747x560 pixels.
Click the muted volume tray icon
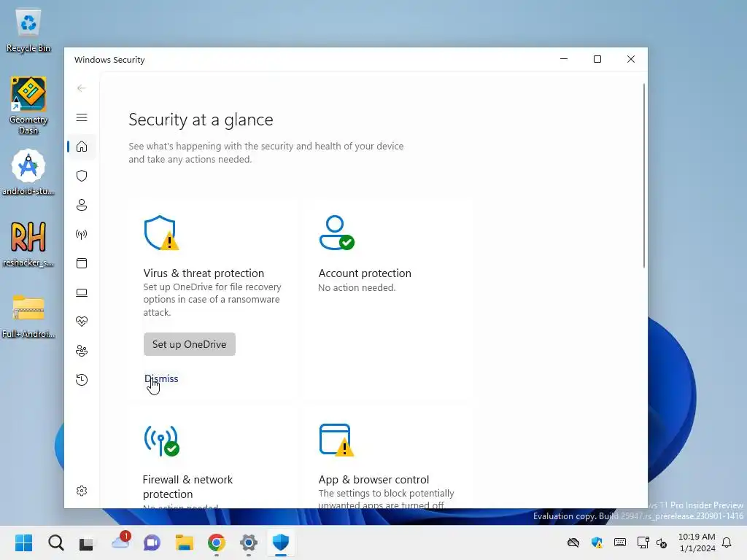point(662,542)
